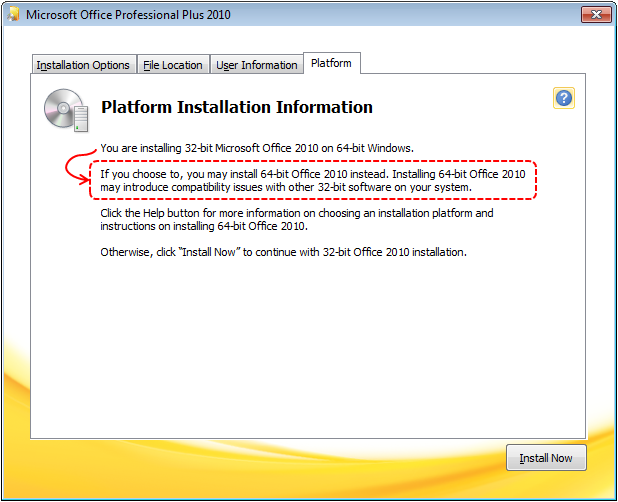Switch to the Installation Options tab
The height and width of the screenshot is (502, 618).
point(84,64)
